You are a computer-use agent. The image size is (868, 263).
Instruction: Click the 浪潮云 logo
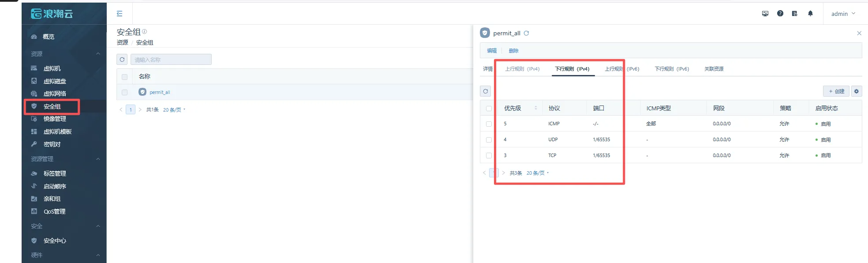[52, 14]
